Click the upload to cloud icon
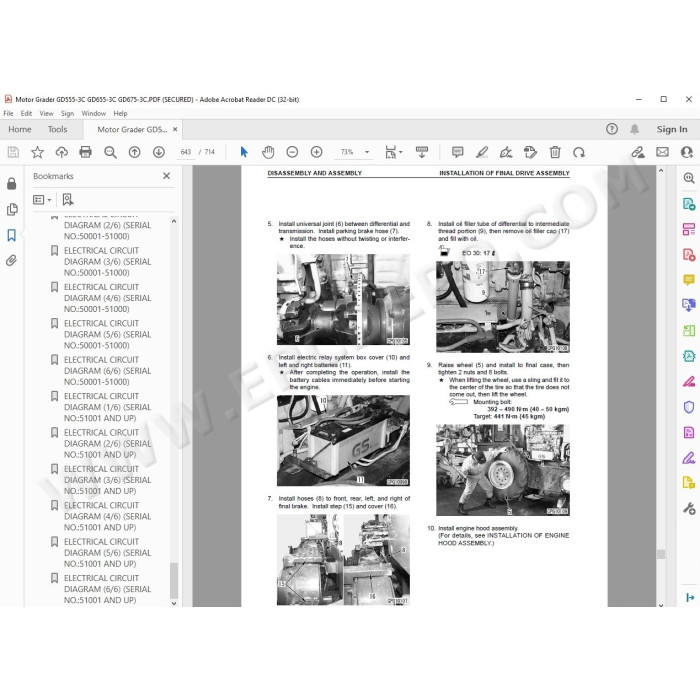The image size is (700, 700). coord(62,152)
